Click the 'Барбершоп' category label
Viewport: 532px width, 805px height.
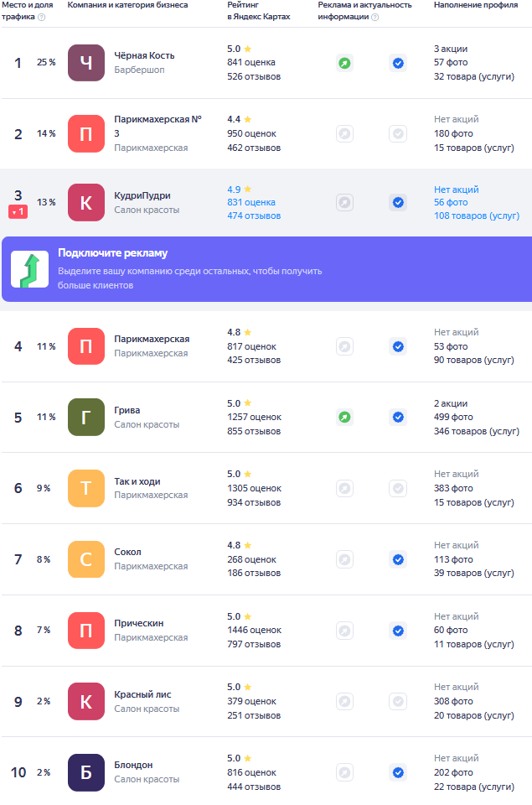[x=140, y=70]
